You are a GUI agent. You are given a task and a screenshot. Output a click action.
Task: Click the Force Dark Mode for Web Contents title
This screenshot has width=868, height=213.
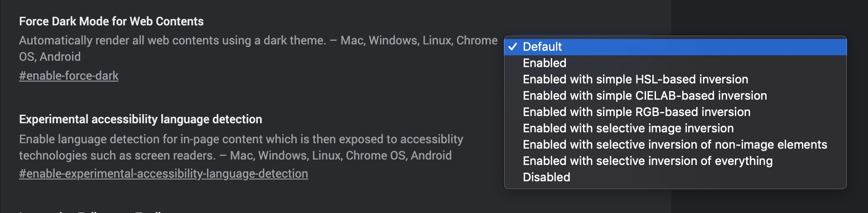tap(111, 21)
